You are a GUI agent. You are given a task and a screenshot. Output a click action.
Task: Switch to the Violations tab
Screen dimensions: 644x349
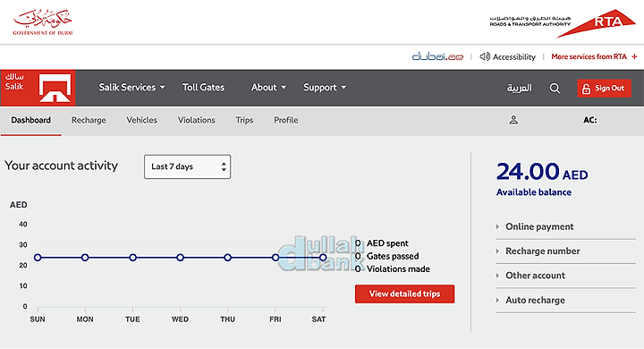click(196, 120)
